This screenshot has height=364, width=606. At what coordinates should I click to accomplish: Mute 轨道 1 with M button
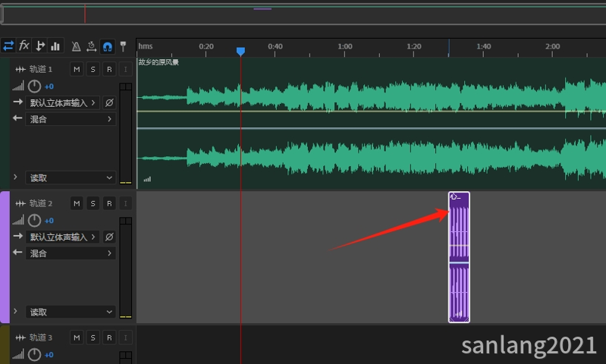(x=77, y=70)
